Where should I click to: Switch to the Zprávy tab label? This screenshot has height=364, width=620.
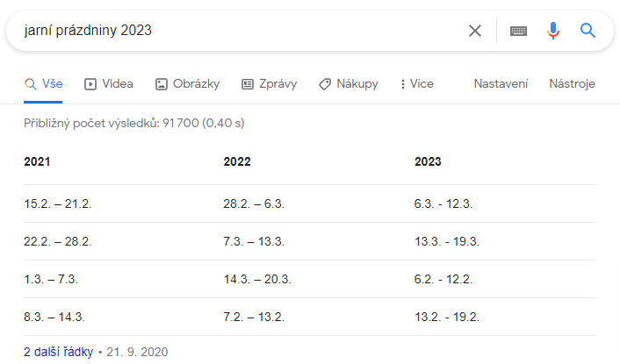[x=278, y=83]
